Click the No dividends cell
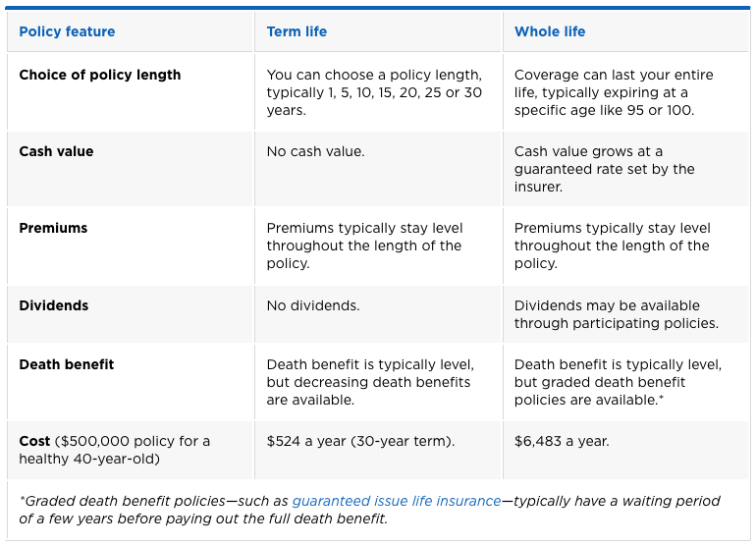 pyautogui.click(x=313, y=305)
